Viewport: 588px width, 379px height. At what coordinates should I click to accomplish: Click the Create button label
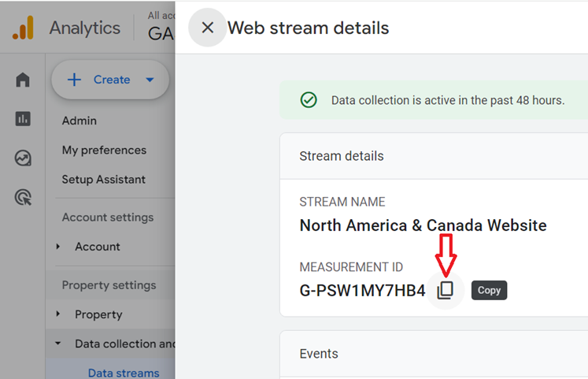112,80
